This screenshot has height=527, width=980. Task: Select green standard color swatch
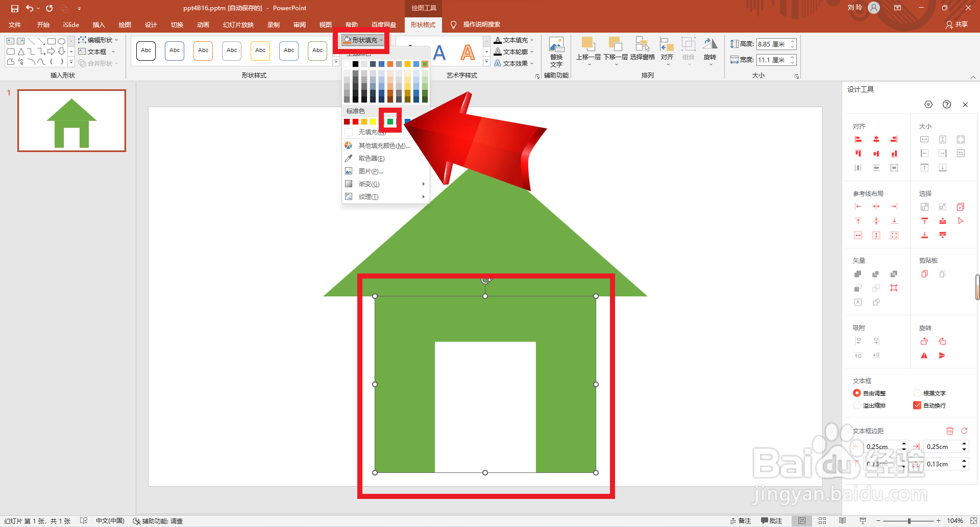point(390,121)
